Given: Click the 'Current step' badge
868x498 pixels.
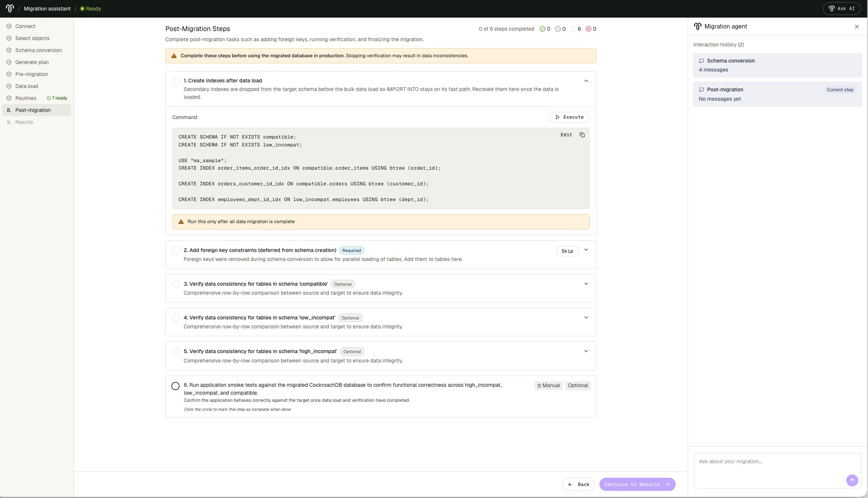Looking at the screenshot, I should pyautogui.click(x=840, y=90).
